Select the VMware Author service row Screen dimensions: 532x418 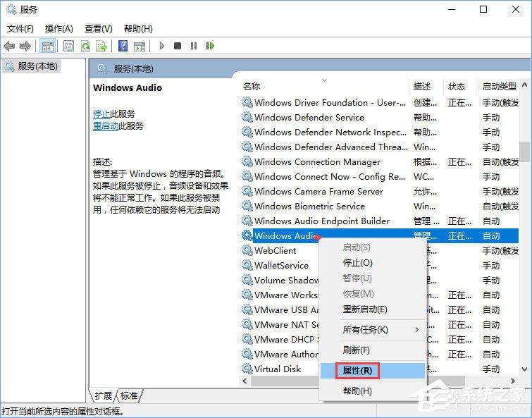pos(280,355)
